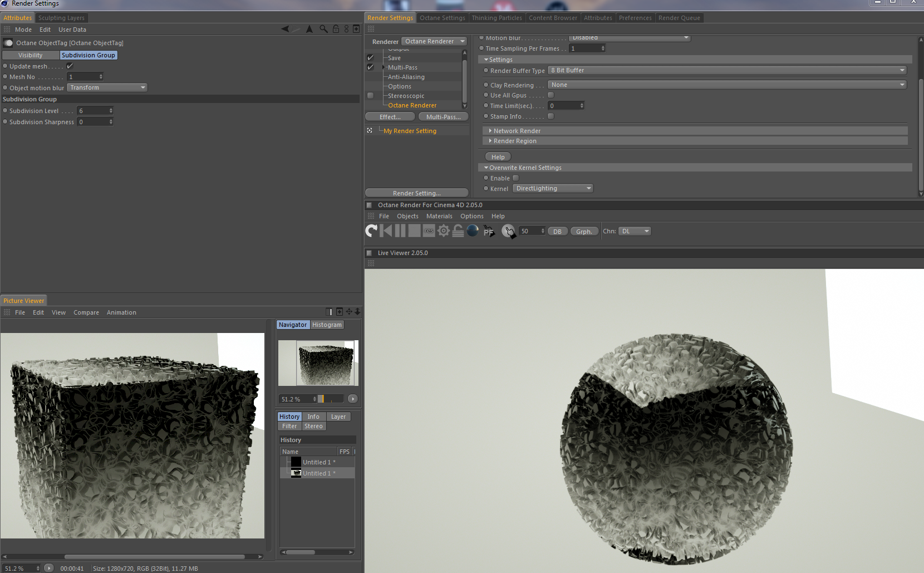Viewport: 924px width, 573px height.
Task: Expand the Network Render section
Action: (517, 131)
